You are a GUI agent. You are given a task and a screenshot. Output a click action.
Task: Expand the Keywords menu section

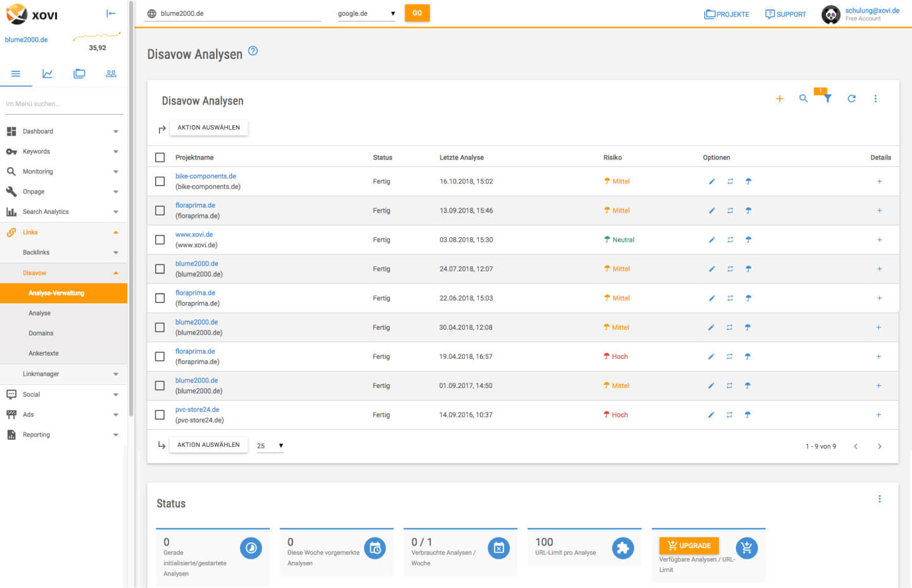tap(63, 152)
